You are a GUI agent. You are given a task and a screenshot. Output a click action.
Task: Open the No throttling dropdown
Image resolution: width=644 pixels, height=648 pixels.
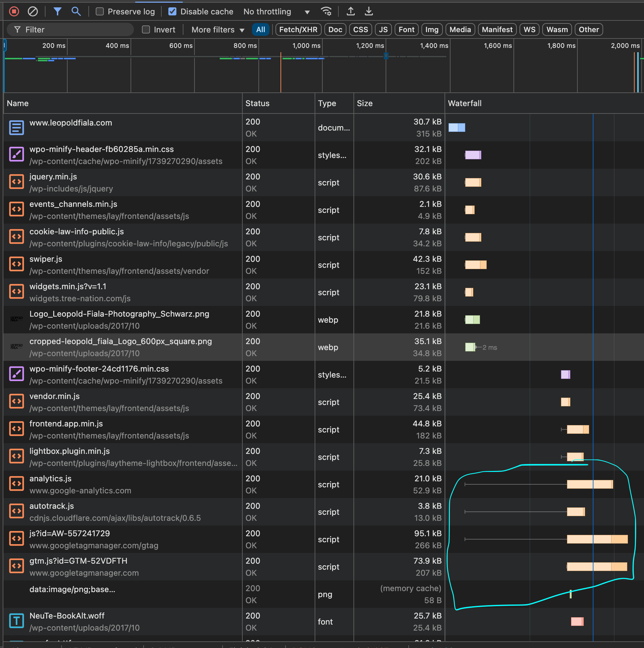277,11
